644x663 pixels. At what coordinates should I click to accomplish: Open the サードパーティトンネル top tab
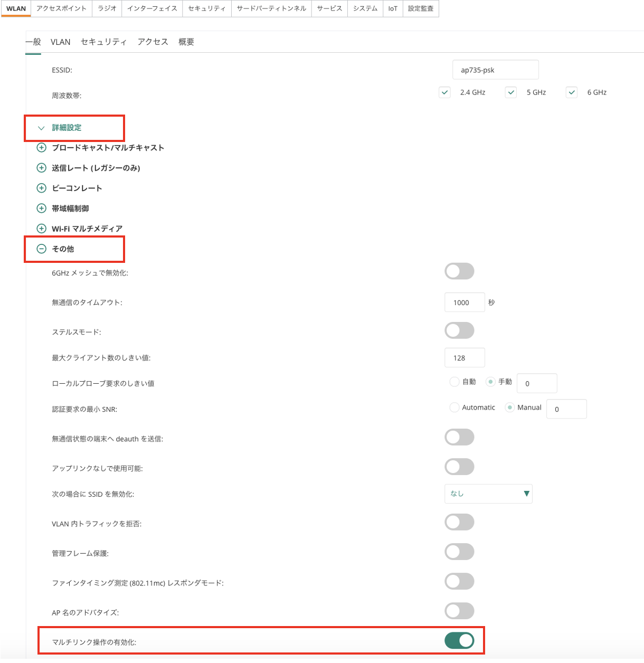271,8
